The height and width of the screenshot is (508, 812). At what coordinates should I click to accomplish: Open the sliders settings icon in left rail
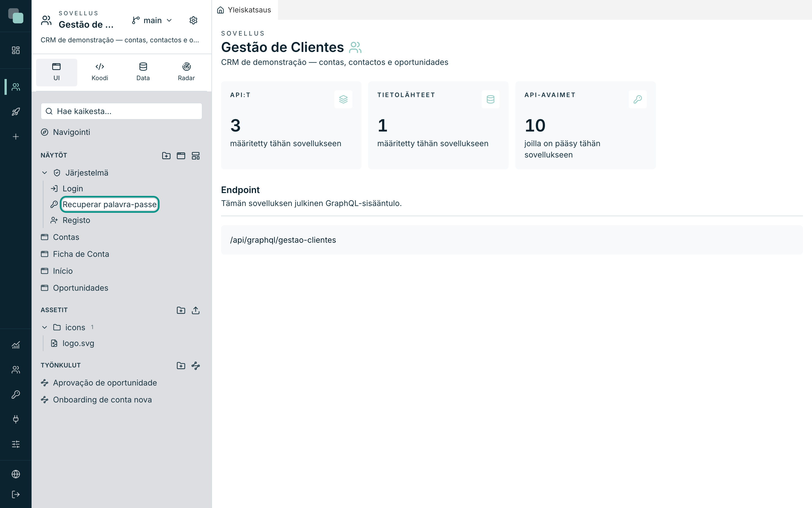(16, 444)
